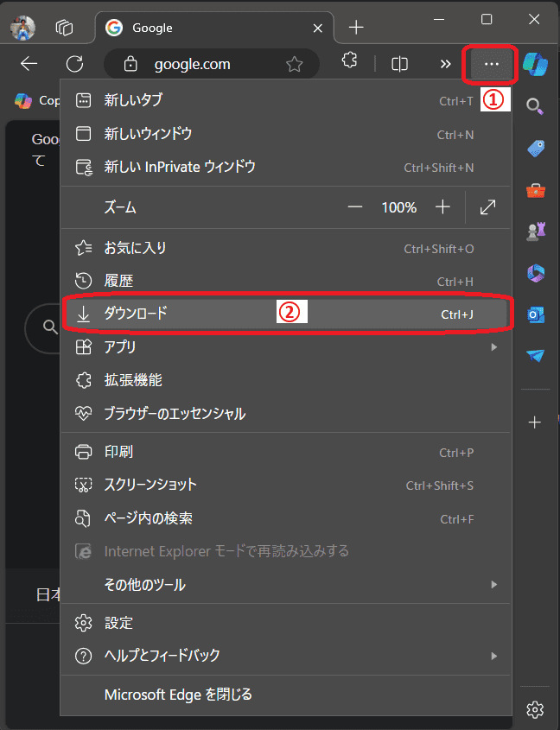This screenshot has height=730, width=560.
Task: Click the favorite star in address bar
Action: 295,64
